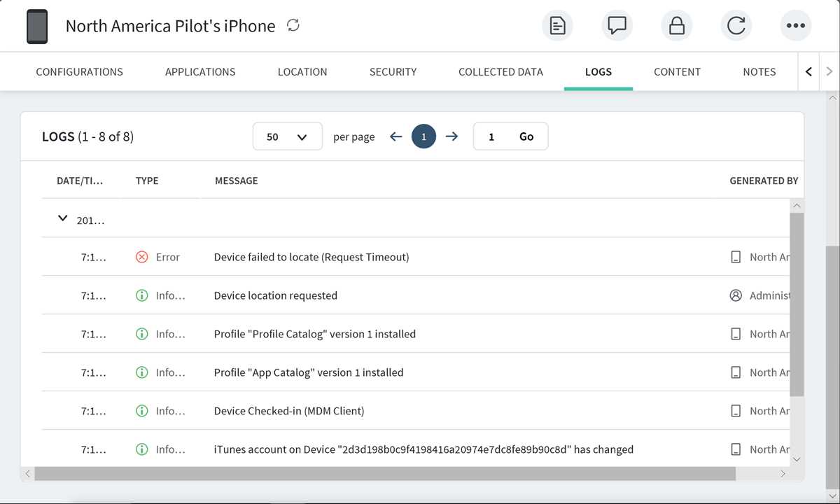The height and width of the screenshot is (504, 840).
Task: Click the log table vertical scrollbar thumb
Action: tap(797, 304)
